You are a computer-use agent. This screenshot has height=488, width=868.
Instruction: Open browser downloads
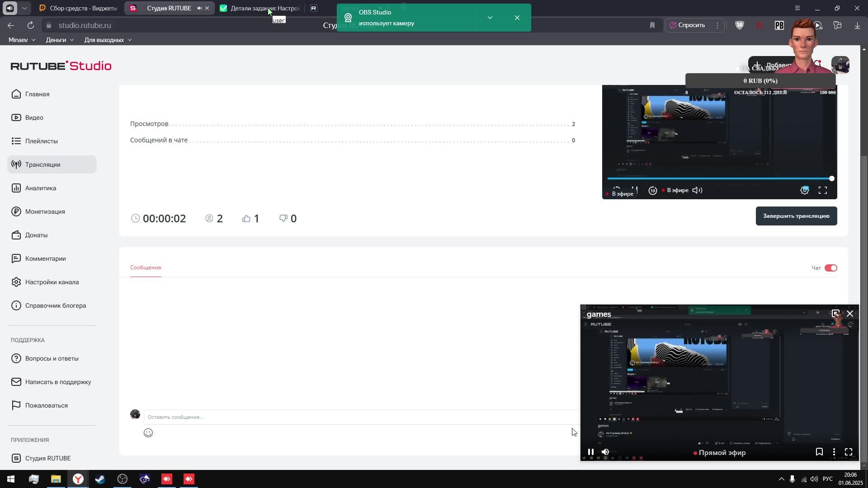(857, 25)
